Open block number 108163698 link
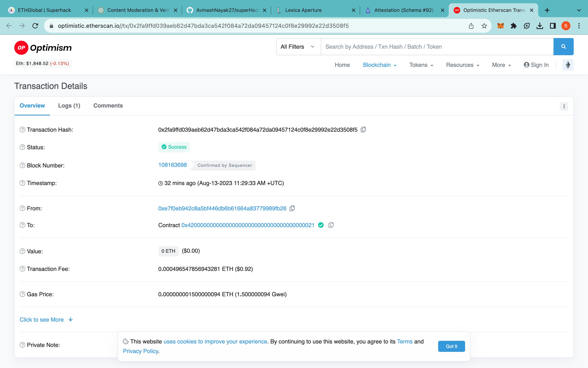Image resolution: width=588 pixels, height=368 pixels. [173, 165]
